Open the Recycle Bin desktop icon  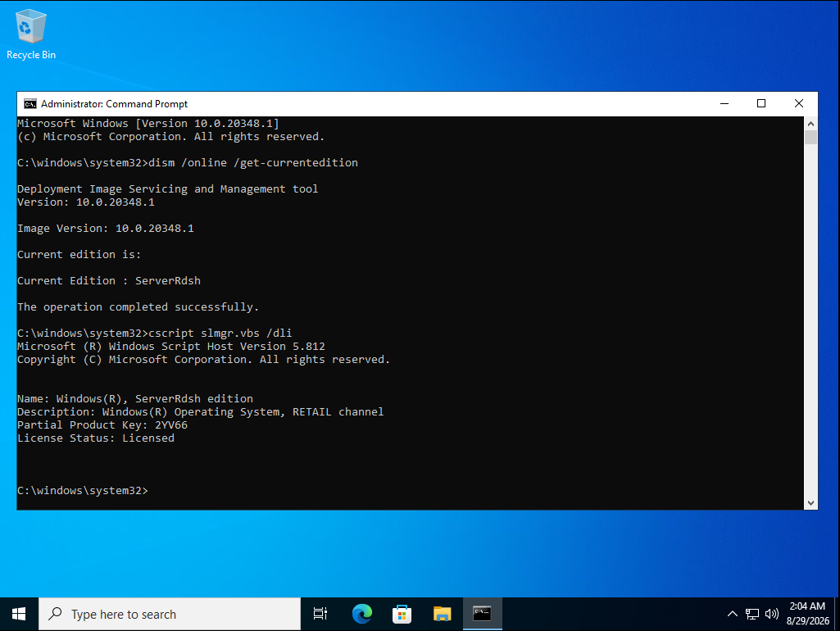31,34
